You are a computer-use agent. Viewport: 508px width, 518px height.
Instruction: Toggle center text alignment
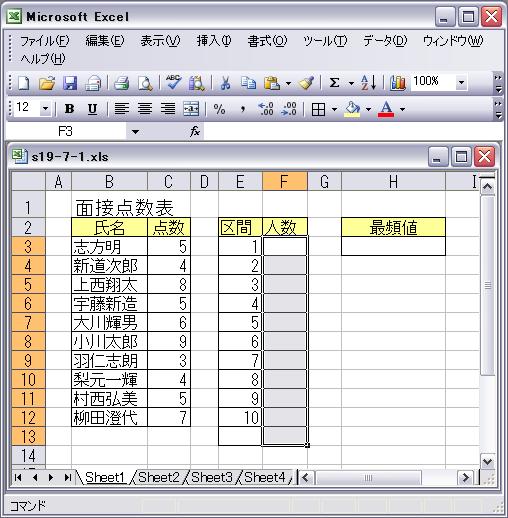pos(145,109)
